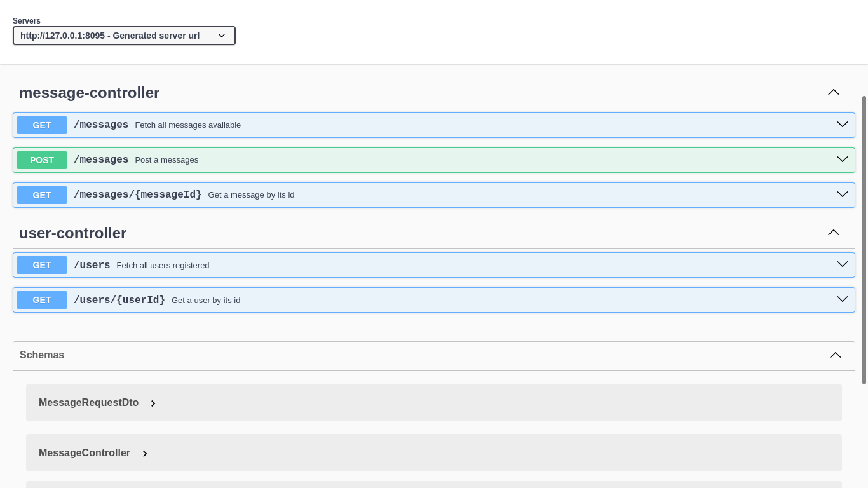Click the message-controller heading
This screenshot has height=488, width=868.
pos(89,93)
